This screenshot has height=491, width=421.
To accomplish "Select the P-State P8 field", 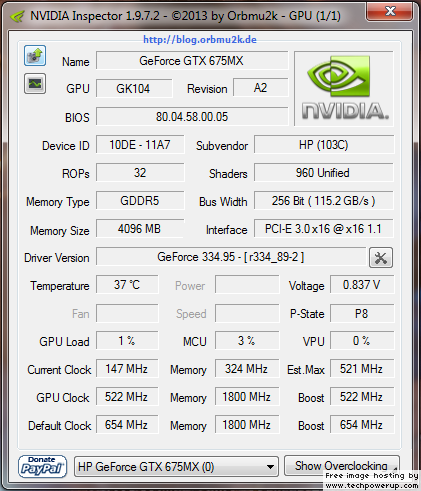I will coord(362,313).
